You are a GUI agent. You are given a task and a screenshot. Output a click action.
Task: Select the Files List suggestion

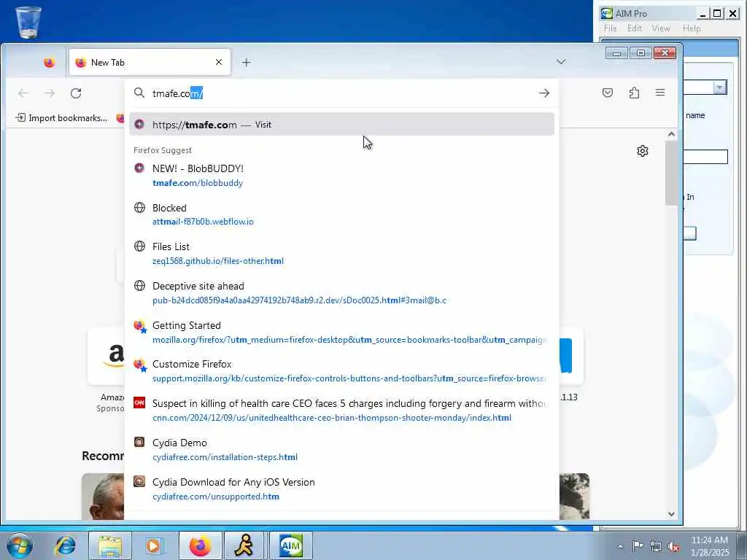pyautogui.click(x=341, y=253)
